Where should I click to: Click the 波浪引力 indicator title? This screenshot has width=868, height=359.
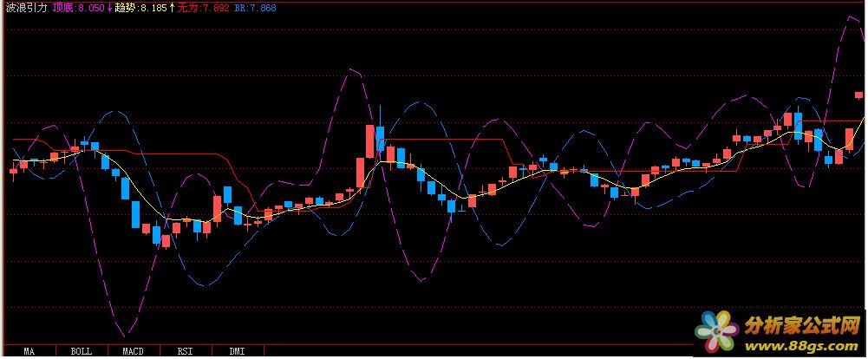26,8
